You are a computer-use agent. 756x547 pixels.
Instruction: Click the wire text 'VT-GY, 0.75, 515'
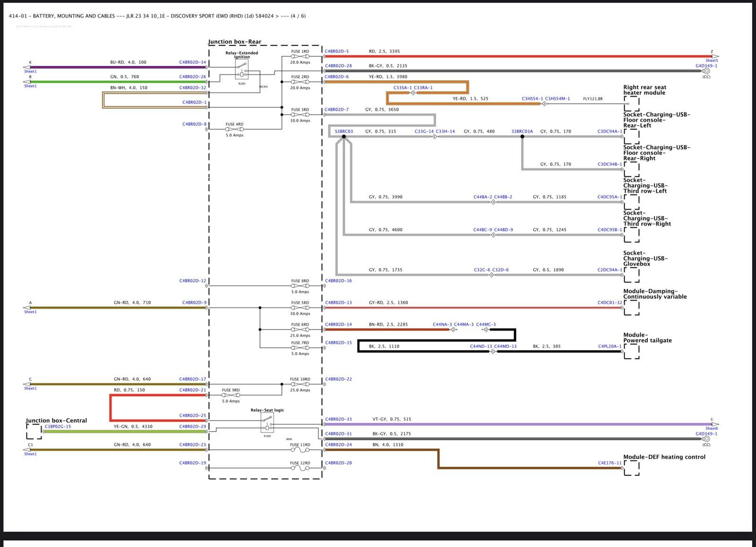click(392, 419)
